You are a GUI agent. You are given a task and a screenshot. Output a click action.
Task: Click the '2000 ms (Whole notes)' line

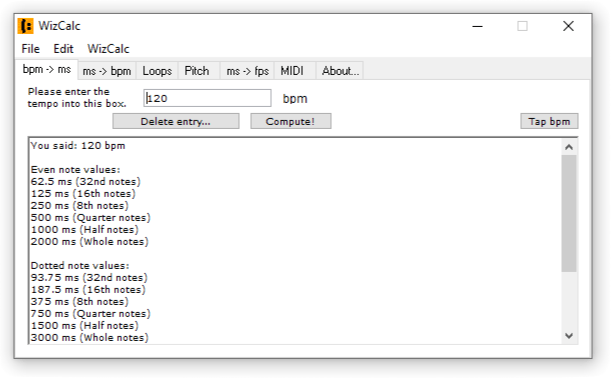pos(90,242)
